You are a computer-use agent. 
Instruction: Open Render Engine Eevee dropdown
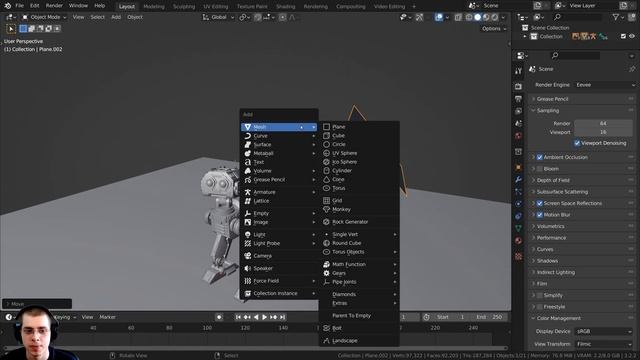pyautogui.click(x=605, y=85)
